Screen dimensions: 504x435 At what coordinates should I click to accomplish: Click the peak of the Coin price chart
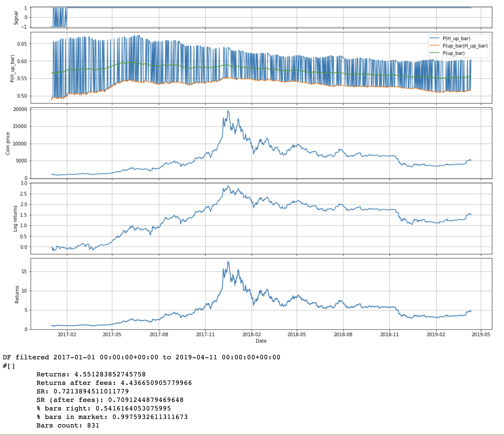click(228, 111)
